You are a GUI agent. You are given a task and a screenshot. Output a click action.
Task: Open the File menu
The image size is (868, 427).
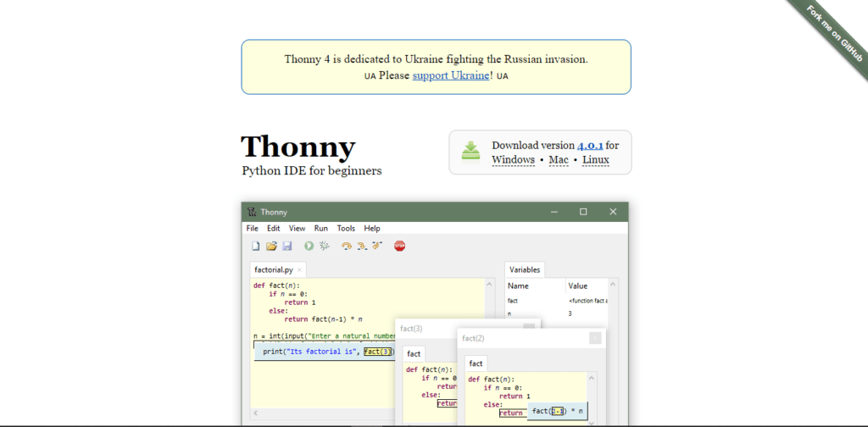tap(253, 228)
